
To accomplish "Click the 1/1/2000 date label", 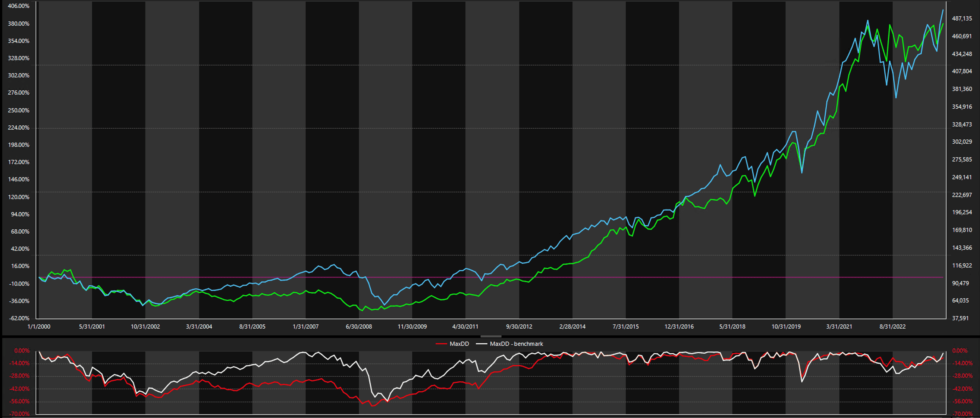I will [x=39, y=327].
